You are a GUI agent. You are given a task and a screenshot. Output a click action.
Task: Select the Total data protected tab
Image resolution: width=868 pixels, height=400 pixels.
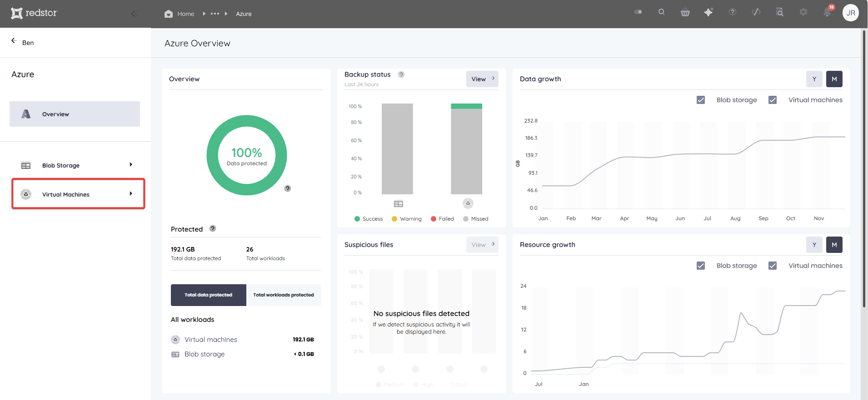click(x=209, y=295)
